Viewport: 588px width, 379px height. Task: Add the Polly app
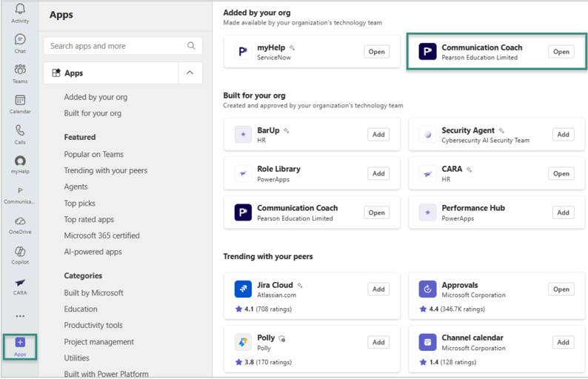pyautogui.click(x=378, y=342)
